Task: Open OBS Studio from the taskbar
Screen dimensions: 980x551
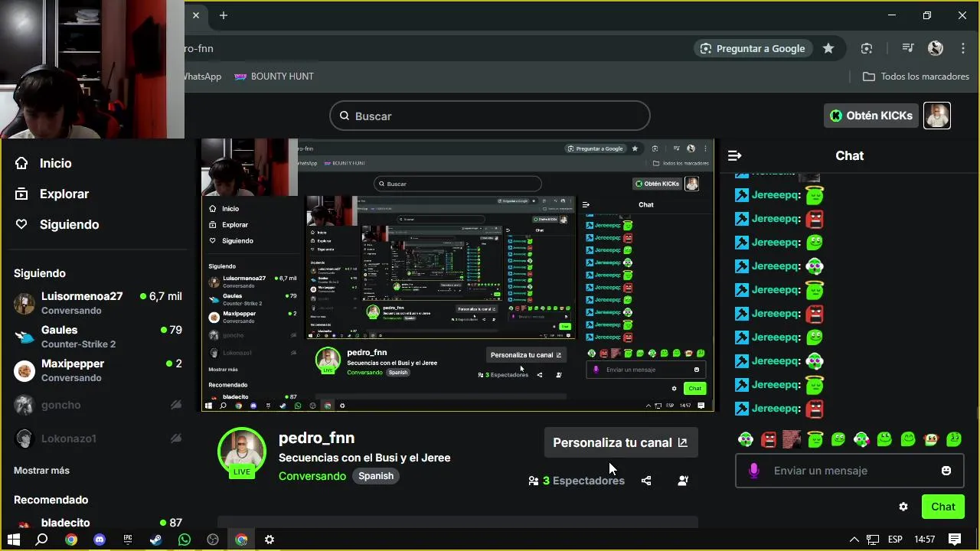Action: click(213, 540)
